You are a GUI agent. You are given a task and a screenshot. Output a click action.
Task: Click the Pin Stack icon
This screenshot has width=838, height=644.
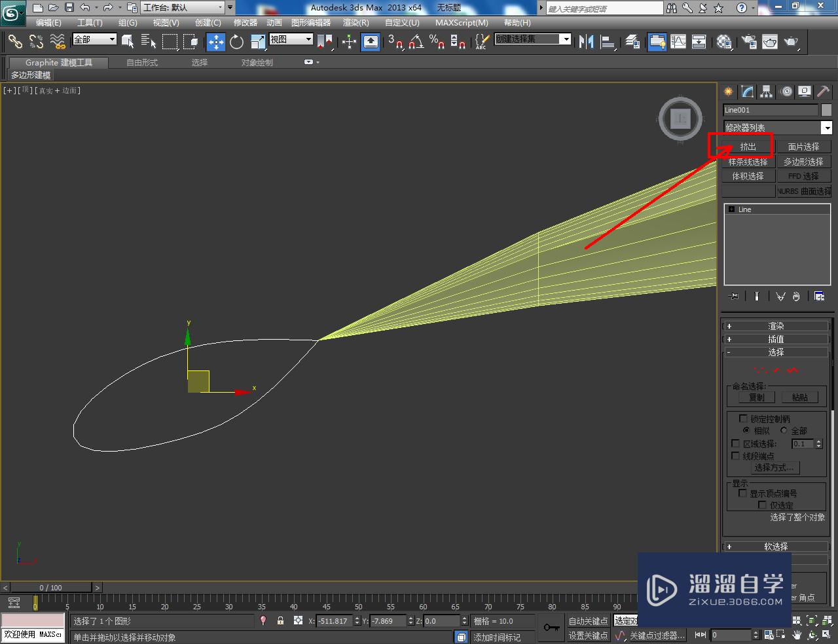pos(734,296)
